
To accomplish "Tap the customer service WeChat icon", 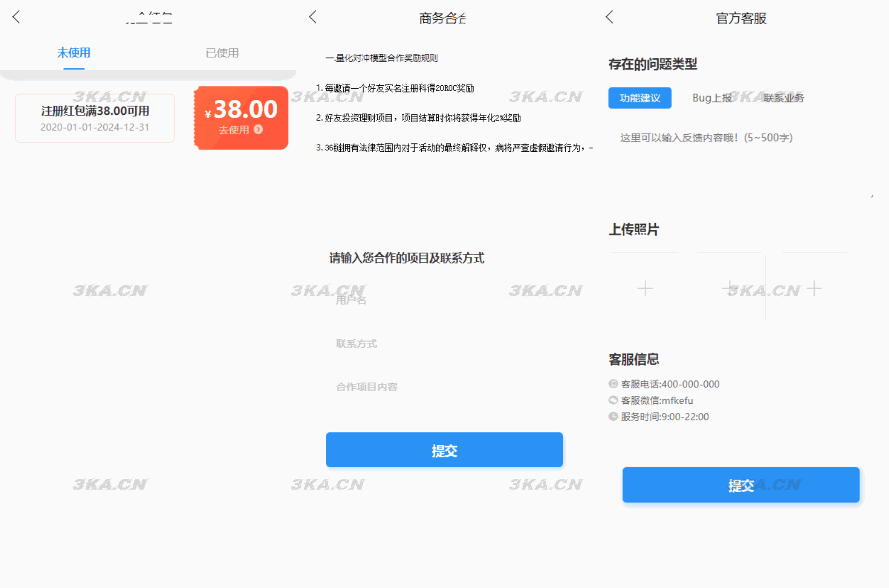I will pos(613,400).
